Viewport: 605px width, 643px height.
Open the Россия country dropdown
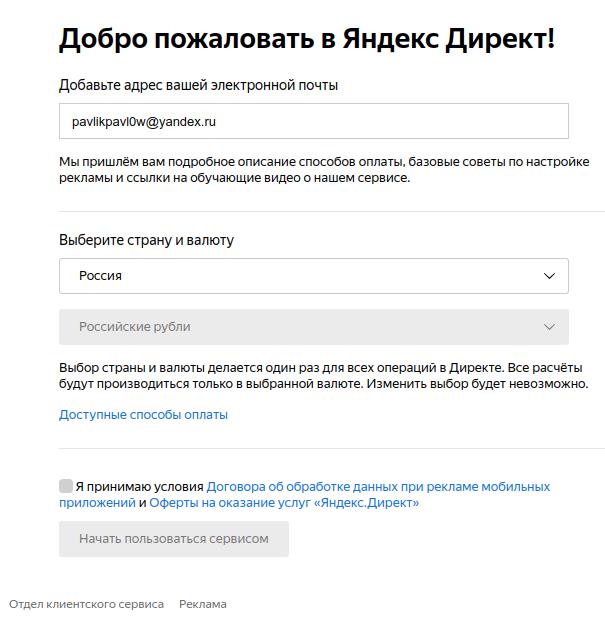[314, 276]
